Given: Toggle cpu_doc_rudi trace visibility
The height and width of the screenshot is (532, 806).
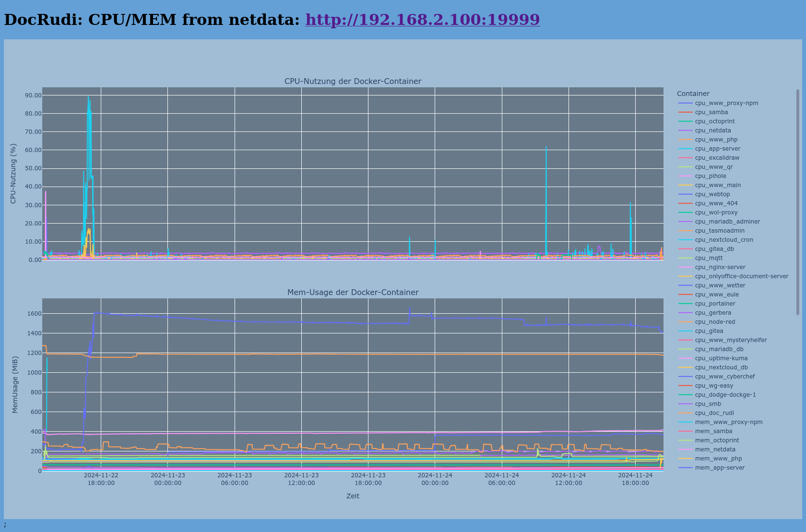Looking at the screenshot, I should pyautogui.click(x=714, y=413).
